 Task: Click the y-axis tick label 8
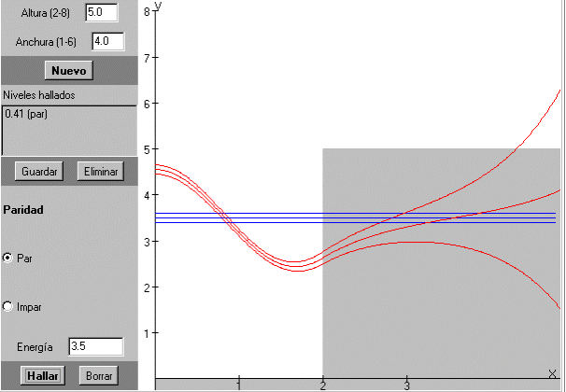tap(147, 12)
